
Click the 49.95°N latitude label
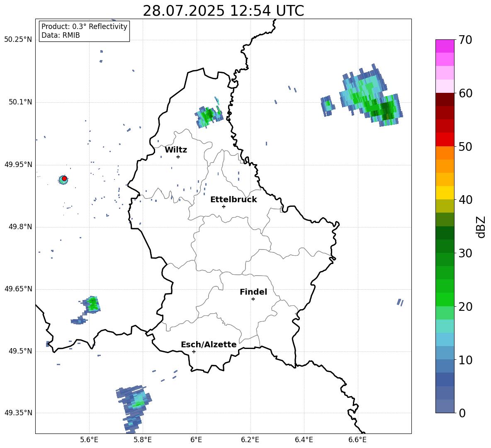18,165
